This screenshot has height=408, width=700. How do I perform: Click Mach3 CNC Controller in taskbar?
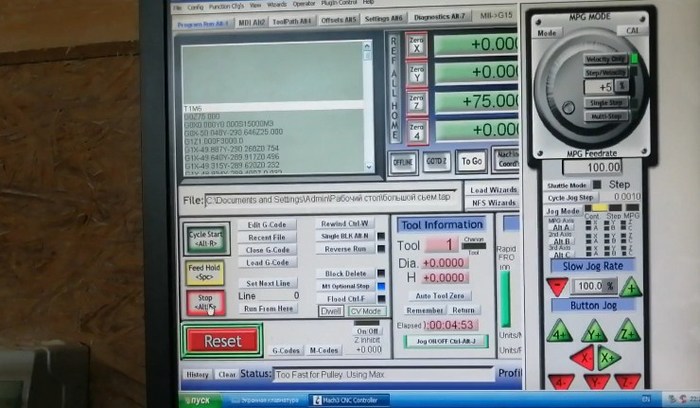tap(350, 400)
